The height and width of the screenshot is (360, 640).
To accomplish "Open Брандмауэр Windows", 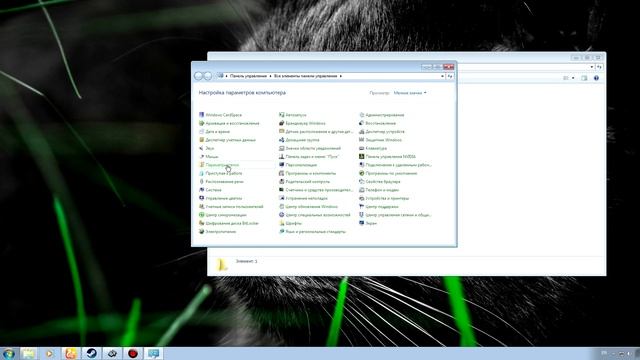I will pos(302,123).
